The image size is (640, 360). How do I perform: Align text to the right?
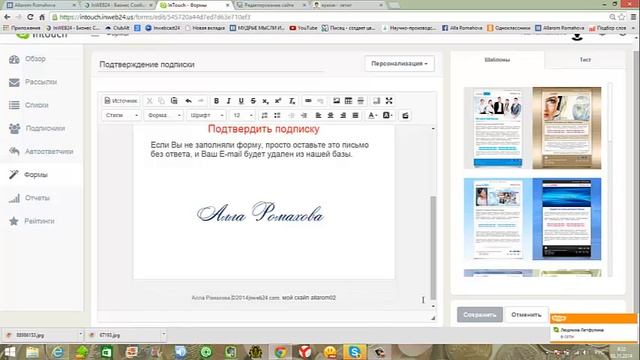(x=343, y=116)
